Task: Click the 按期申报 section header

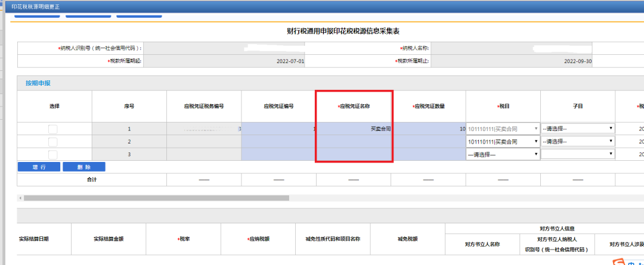Action: pyautogui.click(x=38, y=83)
